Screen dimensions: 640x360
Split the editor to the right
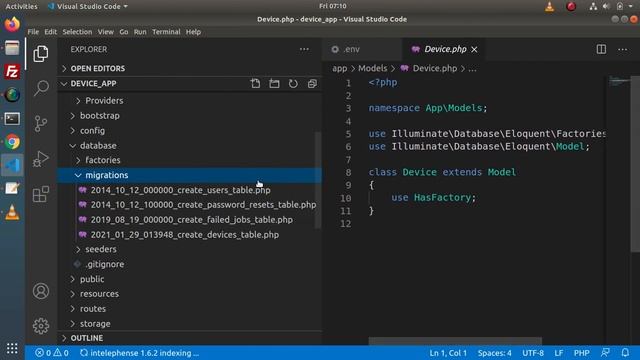tap(601, 49)
